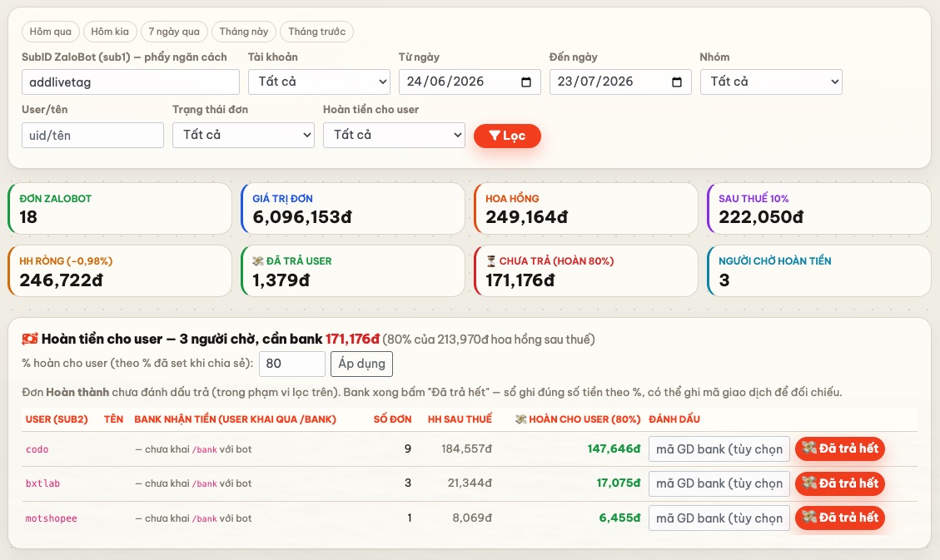Open the Hoàn tiền cho user dropdown
The image size is (940, 560).
(394, 136)
